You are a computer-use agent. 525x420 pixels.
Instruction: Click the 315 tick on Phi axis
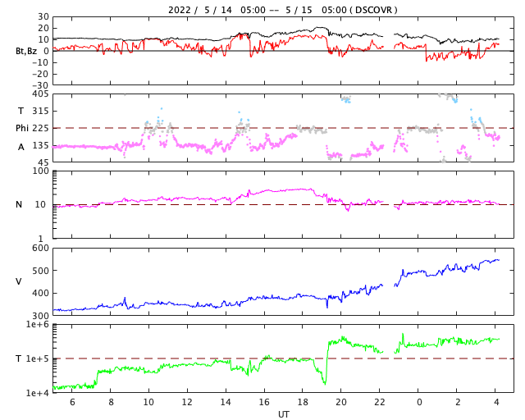coord(40,111)
